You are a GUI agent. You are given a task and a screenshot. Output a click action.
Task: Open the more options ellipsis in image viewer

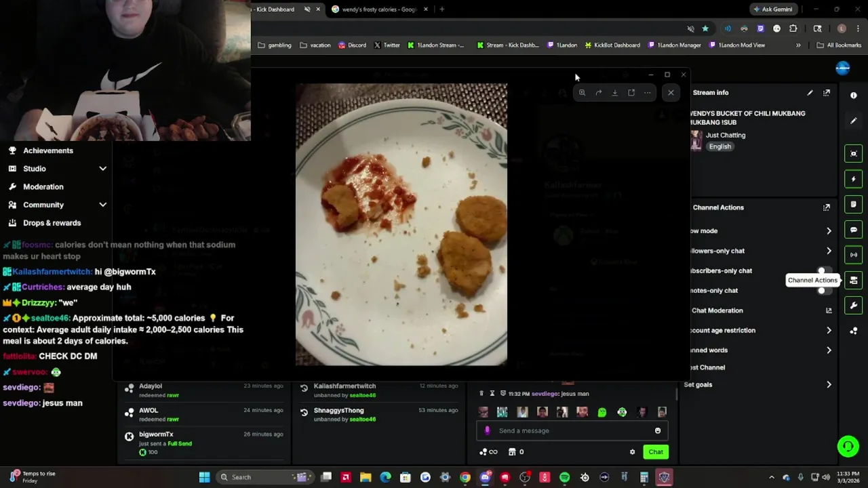(648, 93)
